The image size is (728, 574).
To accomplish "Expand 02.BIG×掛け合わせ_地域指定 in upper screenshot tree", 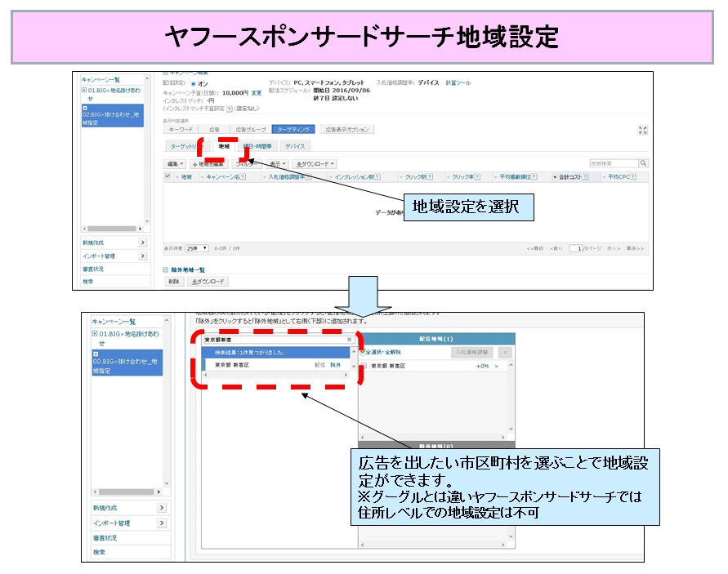I will [x=84, y=108].
